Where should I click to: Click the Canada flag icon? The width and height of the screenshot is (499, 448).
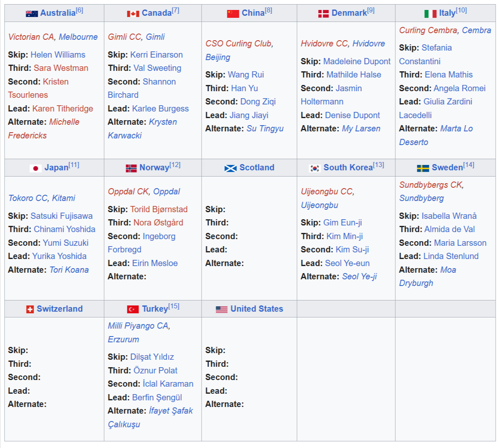133,14
